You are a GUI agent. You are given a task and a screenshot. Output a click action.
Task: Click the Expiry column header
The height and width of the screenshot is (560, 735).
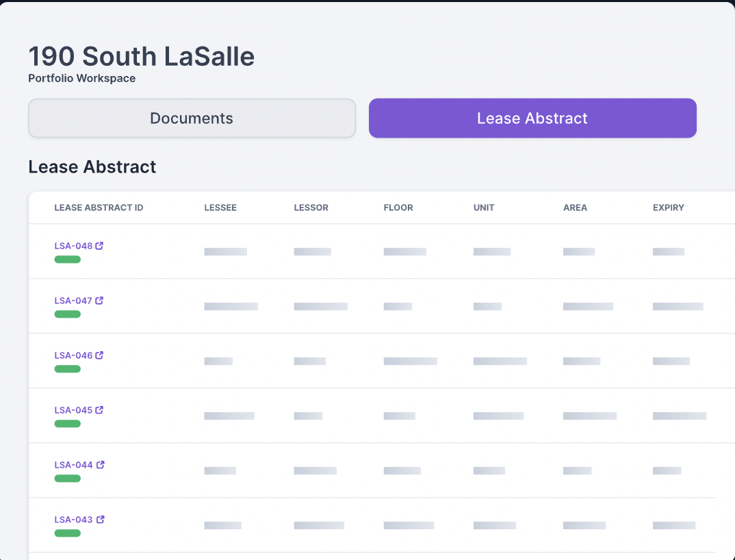point(669,207)
